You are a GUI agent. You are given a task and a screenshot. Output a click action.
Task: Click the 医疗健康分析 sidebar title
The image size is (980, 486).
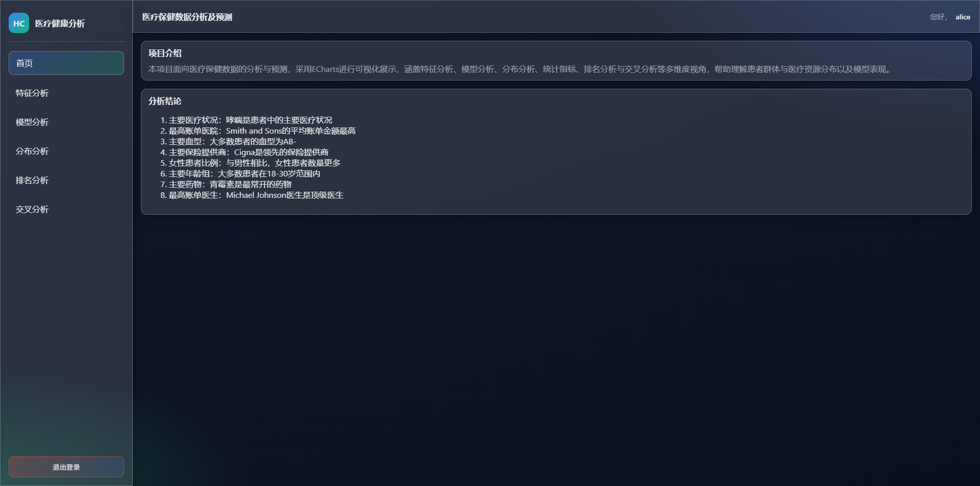[x=60, y=23]
